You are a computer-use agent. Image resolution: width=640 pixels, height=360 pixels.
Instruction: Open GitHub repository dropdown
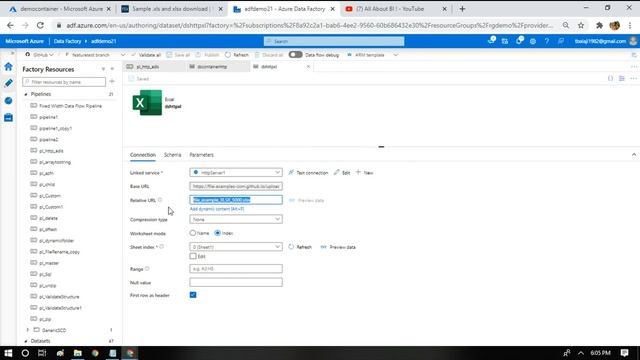(40, 55)
